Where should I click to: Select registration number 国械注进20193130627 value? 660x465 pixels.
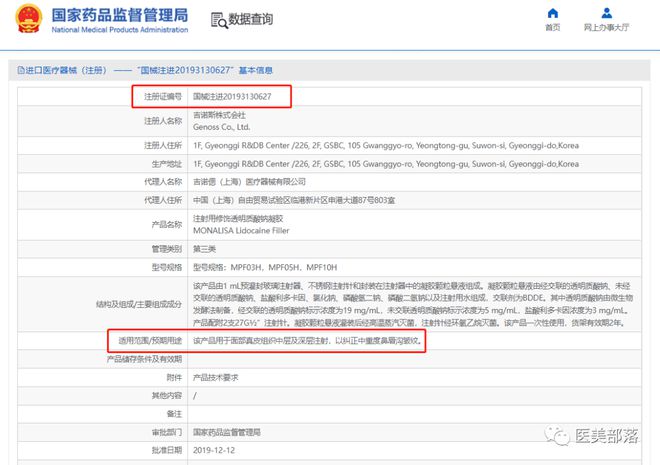[232, 96]
